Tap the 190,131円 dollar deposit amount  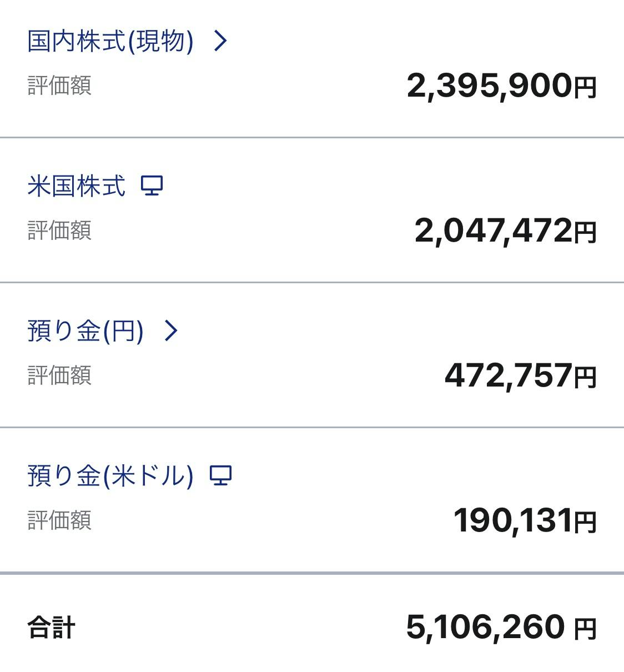[525, 521]
